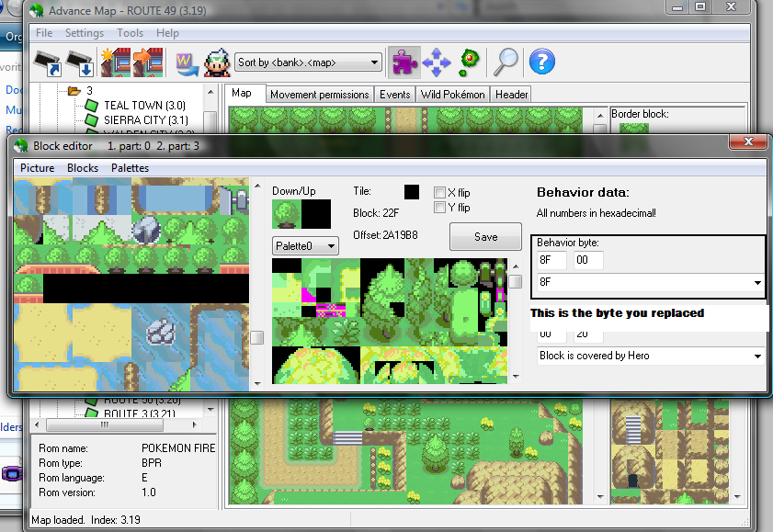The width and height of the screenshot is (773, 532).
Task: Click the tileset picker scrollbar down arrow
Action: pyautogui.click(x=516, y=377)
